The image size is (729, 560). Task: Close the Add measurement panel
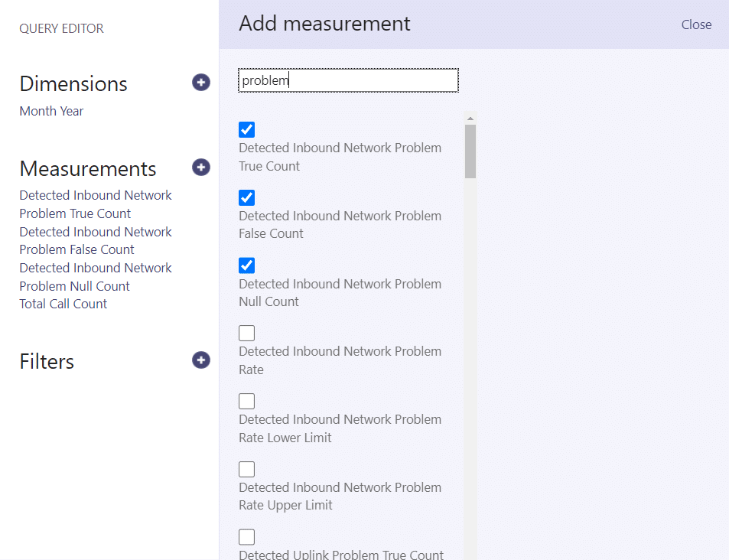[696, 24]
